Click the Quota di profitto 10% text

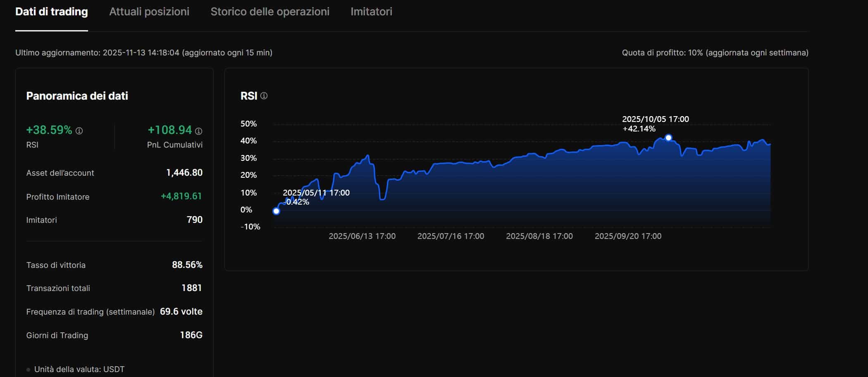click(715, 52)
